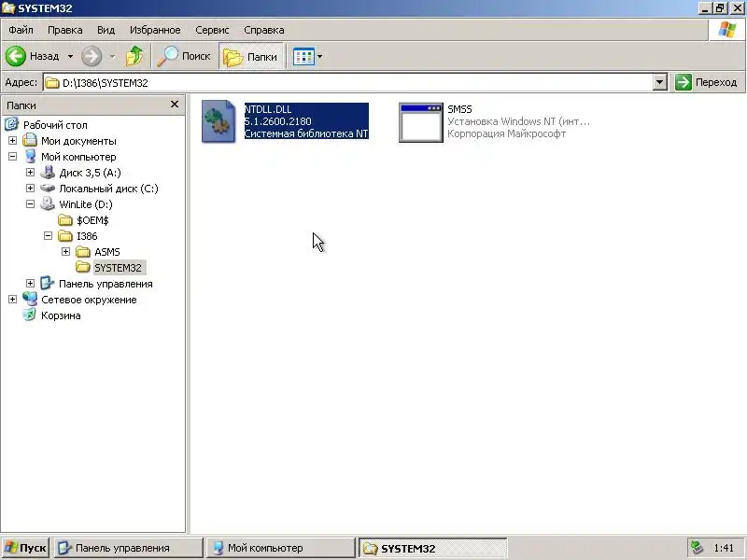Image resolution: width=747 pixels, height=560 pixels.
Task: Collapse the I386 folder node
Action: coord(48,236)
